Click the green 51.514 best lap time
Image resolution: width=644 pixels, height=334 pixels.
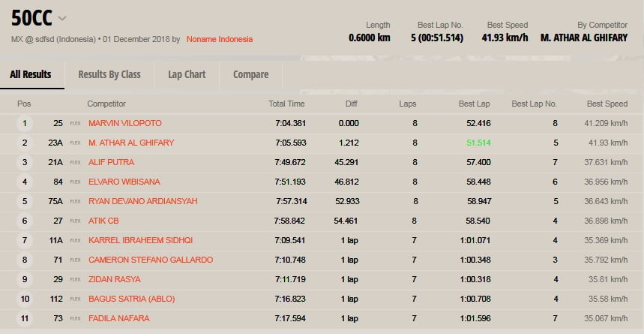[x=478, y=143]
